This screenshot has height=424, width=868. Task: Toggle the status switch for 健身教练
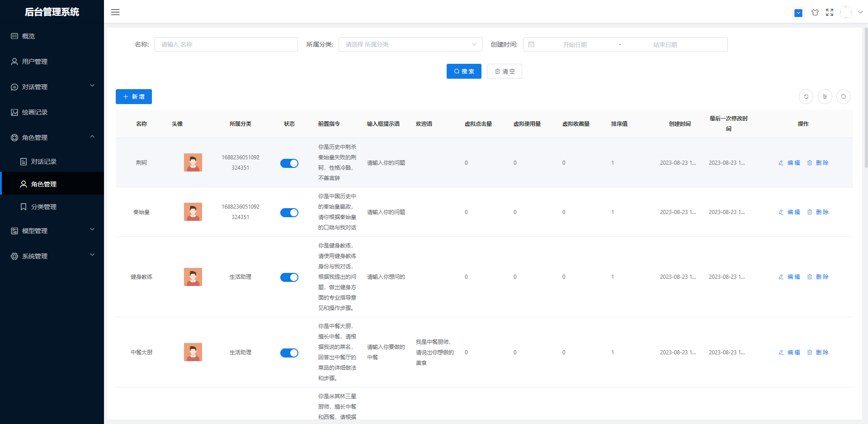point(289,277)
